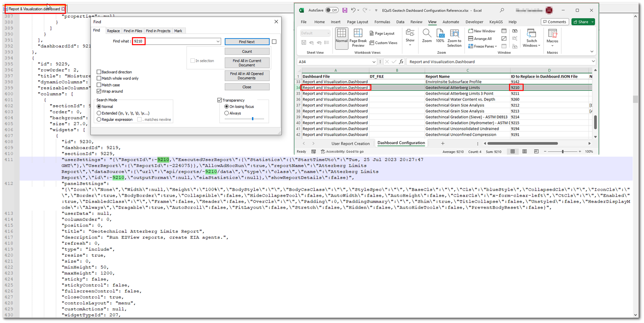
Task: Click the Insert Function (fx) icon
Action: coord(402,61)
